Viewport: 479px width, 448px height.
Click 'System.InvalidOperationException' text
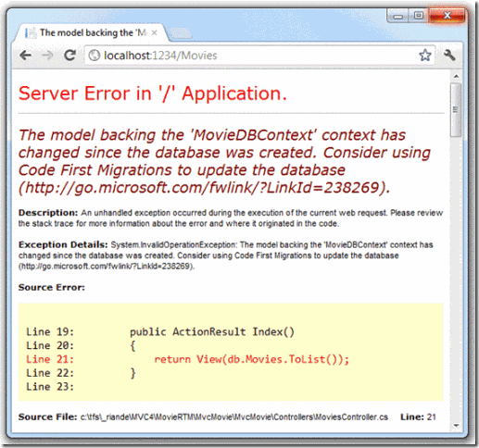point(173,245)
